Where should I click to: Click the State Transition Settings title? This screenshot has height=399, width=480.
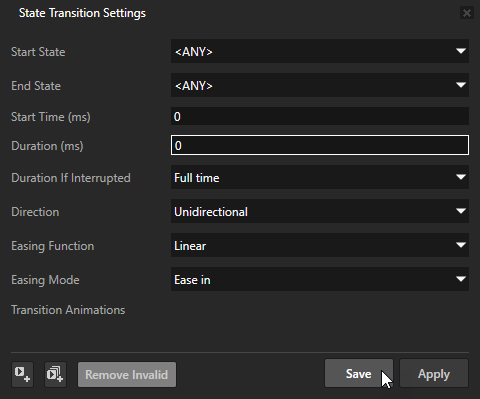pyautogui.click(x=82, y=13)
